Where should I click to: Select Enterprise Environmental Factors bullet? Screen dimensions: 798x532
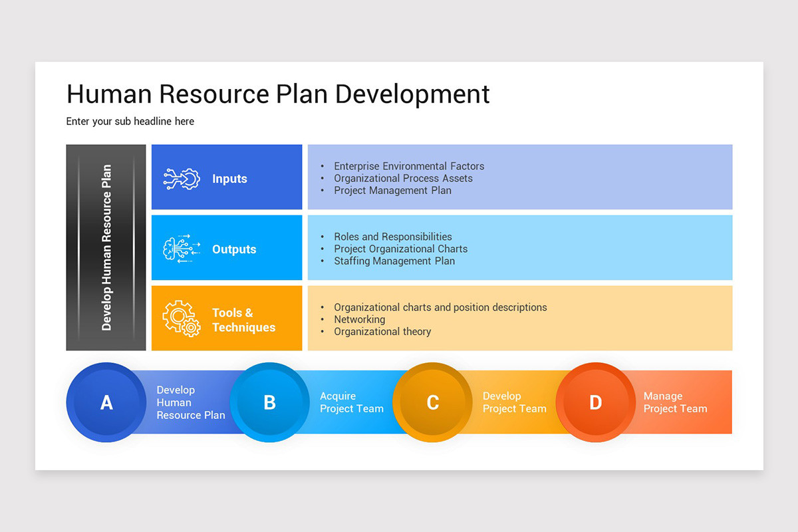point(409,166)
